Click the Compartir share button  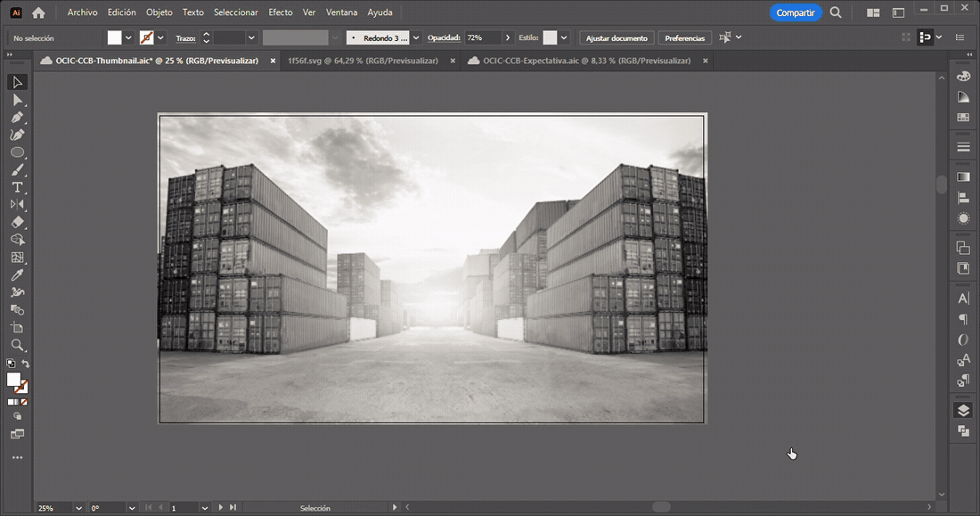pyautogui.click(x=796, y=12)
